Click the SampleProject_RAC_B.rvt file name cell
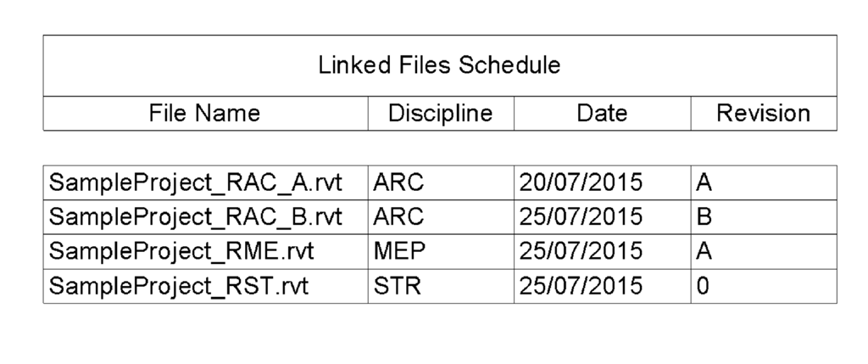This screenshot has width=868, height=364. (205, 217)
